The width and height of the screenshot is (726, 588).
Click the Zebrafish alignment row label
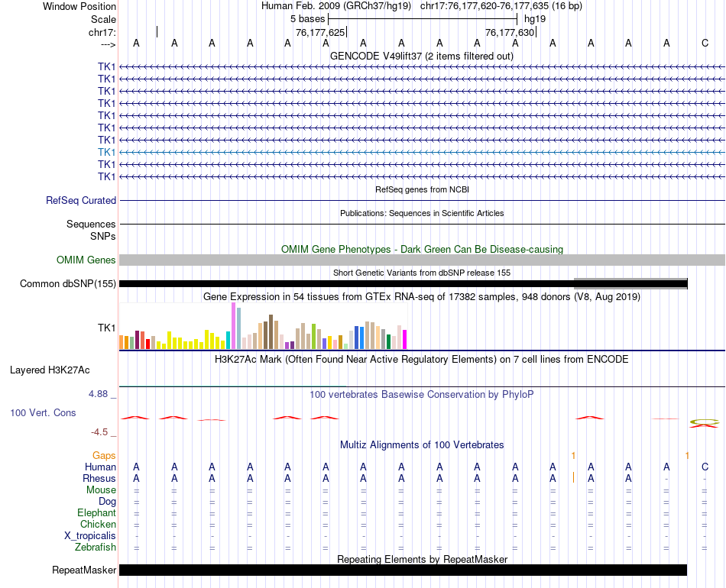[96, 547]
